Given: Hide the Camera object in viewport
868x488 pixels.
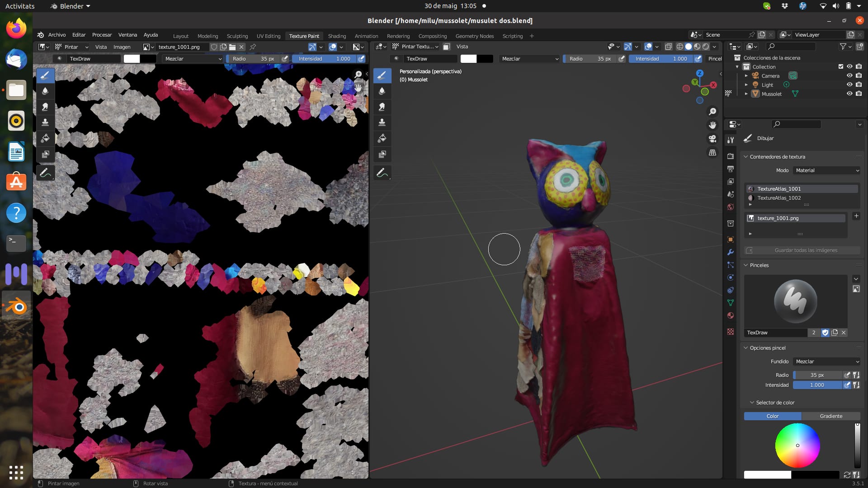Looking at the screenshot, I should pyautogui.click(x=849, y=75).
